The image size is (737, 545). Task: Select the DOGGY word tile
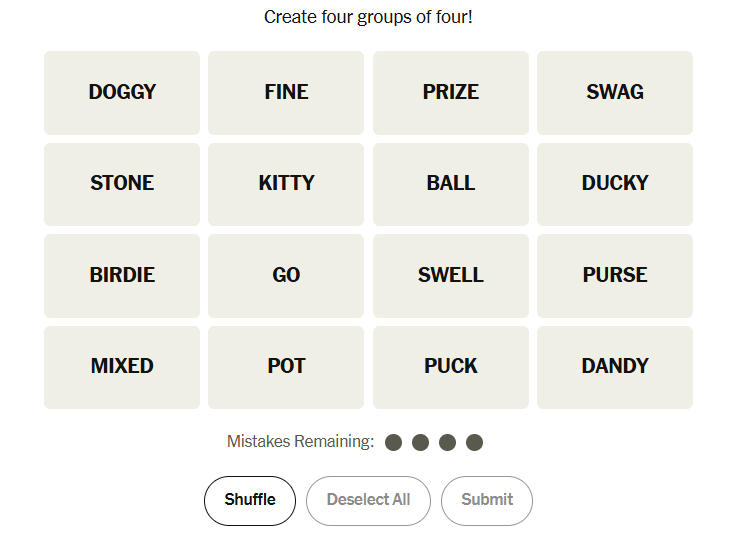coord(122,92)
